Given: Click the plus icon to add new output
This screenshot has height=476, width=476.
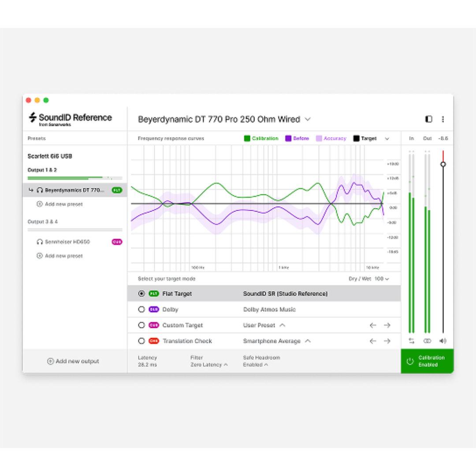Looking at the screenshot, I should (50, 361).
